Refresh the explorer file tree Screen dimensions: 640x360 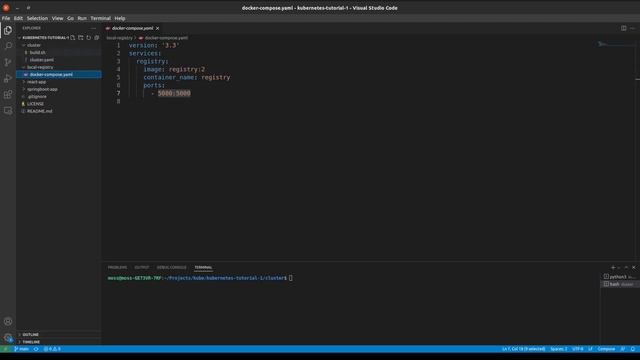[x=89, y=38]
